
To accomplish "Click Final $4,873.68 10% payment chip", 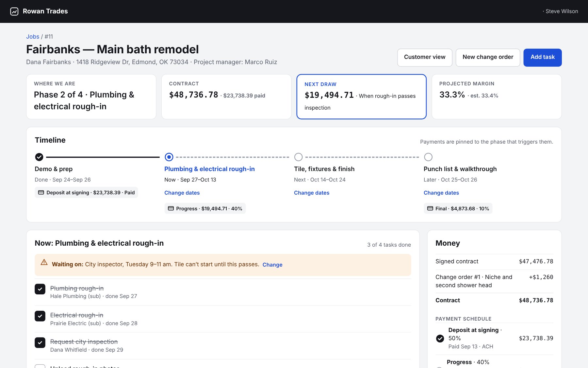I will [x=458, y=208].
